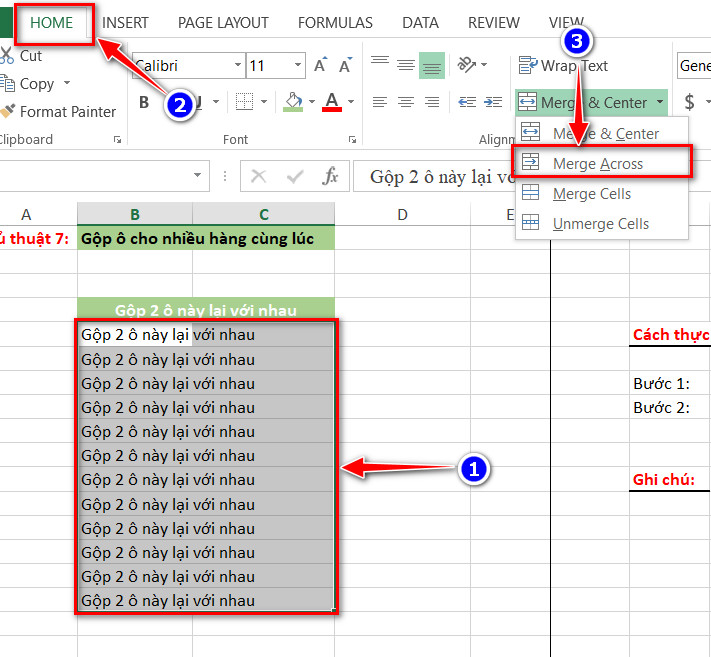Align text right
Image resolution: width=711 pixels, height=657 pixels.
click(x=432, y=102)
